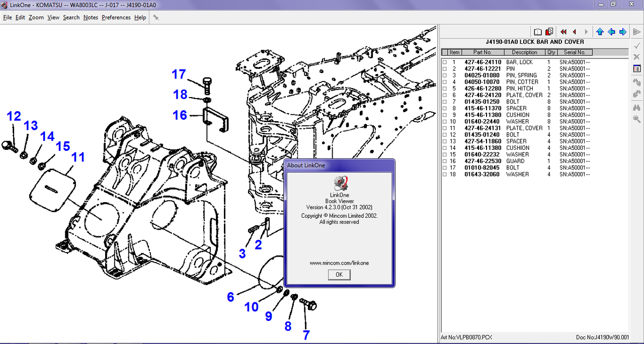
Task: Click callout 10 on the diagram
Action: tap(252, 307)
